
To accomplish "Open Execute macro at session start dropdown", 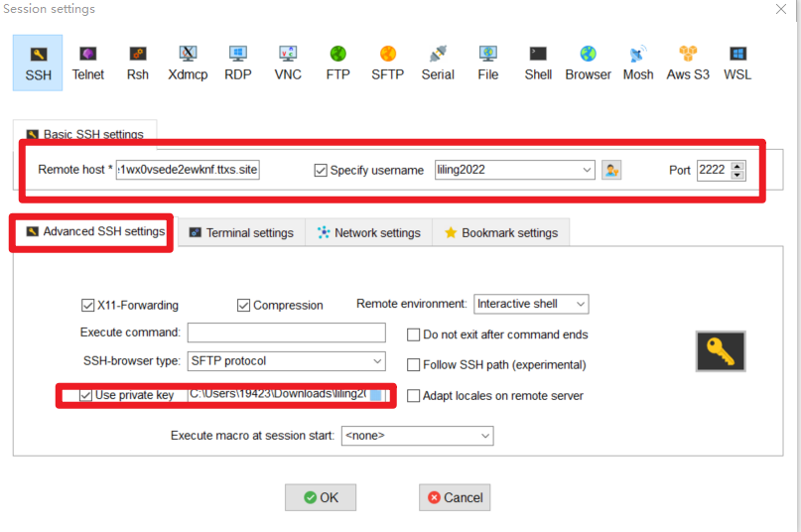I will coord(417,436).
